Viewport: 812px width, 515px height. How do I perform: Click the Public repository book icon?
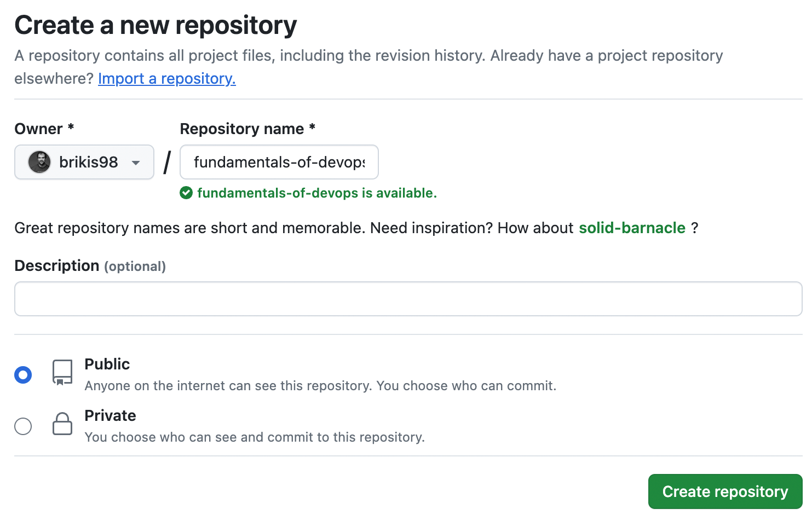62,373
